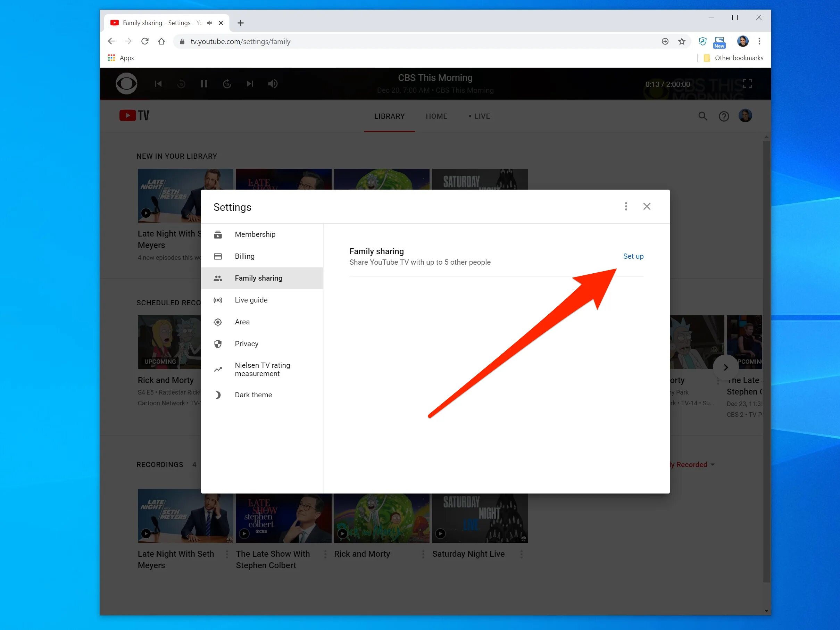Click the Nielsen trending graph icon

click(218, 369)
